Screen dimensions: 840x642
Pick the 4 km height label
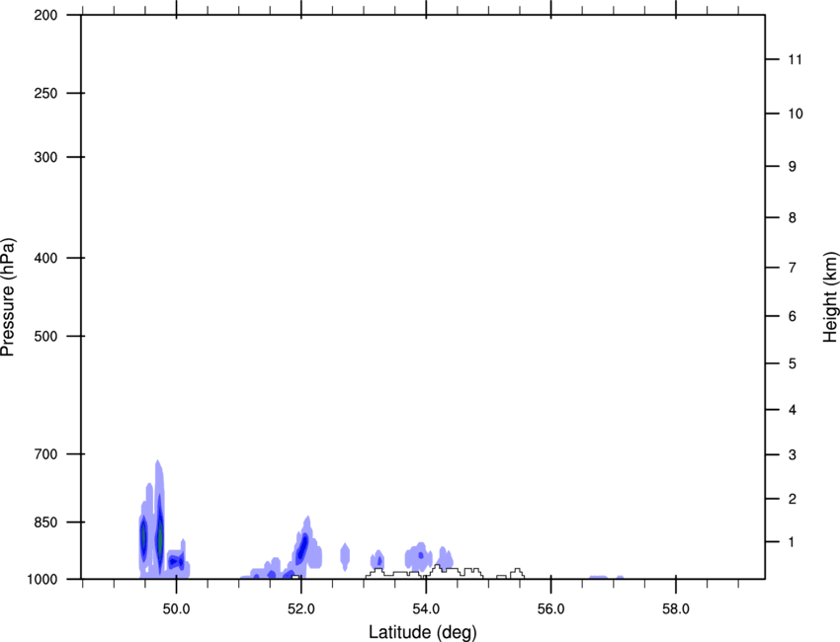(x=793, y=410)
